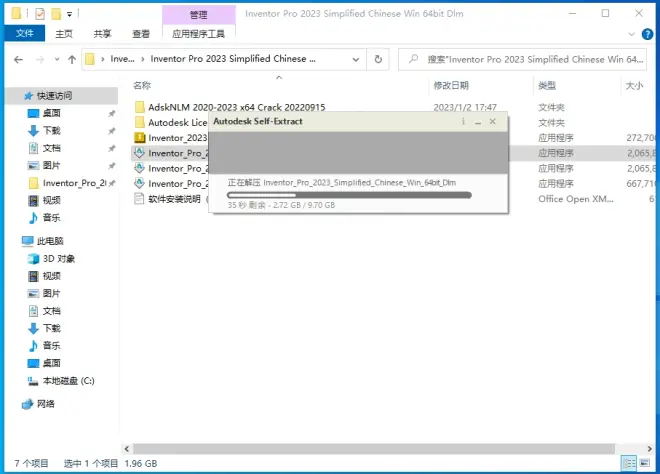Viewport: 660px width, 474px height.
Task: Click the properties checkmark icon in title bar
Action: pyautogui.click(x=40, y=14)
